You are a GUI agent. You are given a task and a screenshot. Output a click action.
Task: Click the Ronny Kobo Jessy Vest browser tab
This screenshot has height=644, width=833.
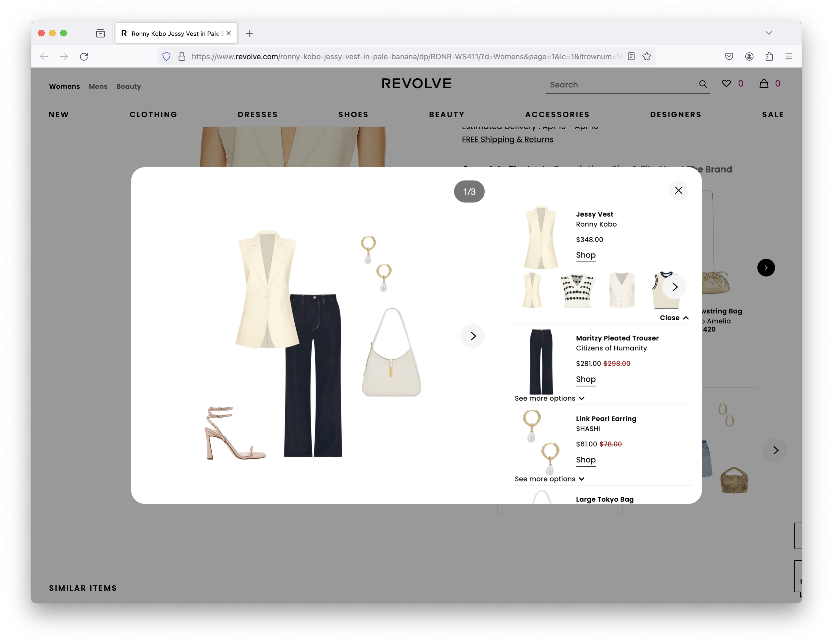click(x=176, y=33)
